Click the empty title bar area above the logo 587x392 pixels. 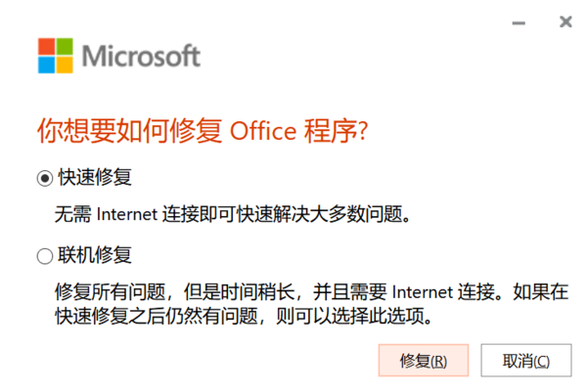click(245, 15)
